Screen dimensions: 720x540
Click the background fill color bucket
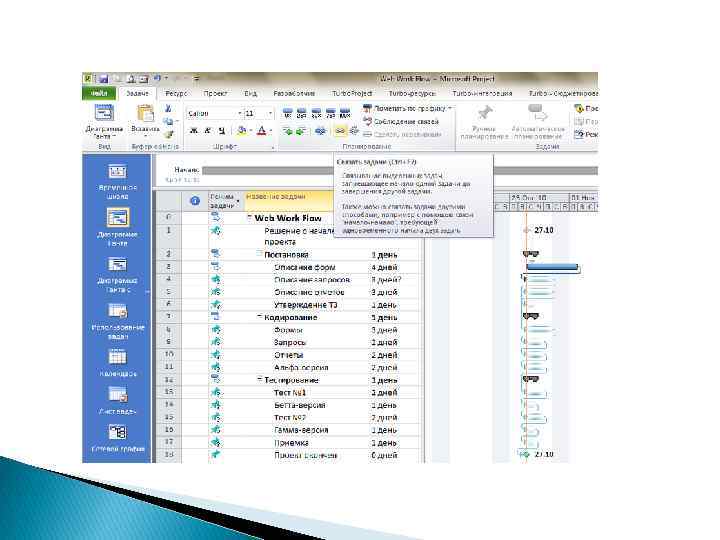click(241, 131)
